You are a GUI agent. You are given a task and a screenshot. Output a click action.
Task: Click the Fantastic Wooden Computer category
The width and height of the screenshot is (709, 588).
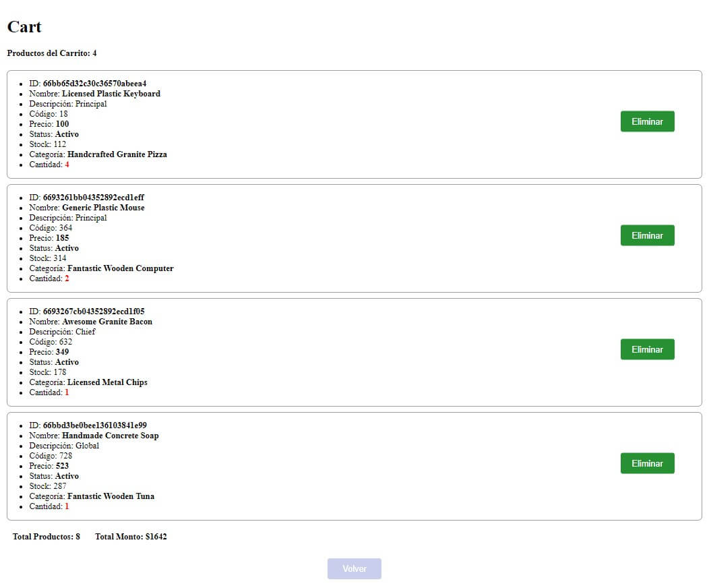(x=121, y=268)
